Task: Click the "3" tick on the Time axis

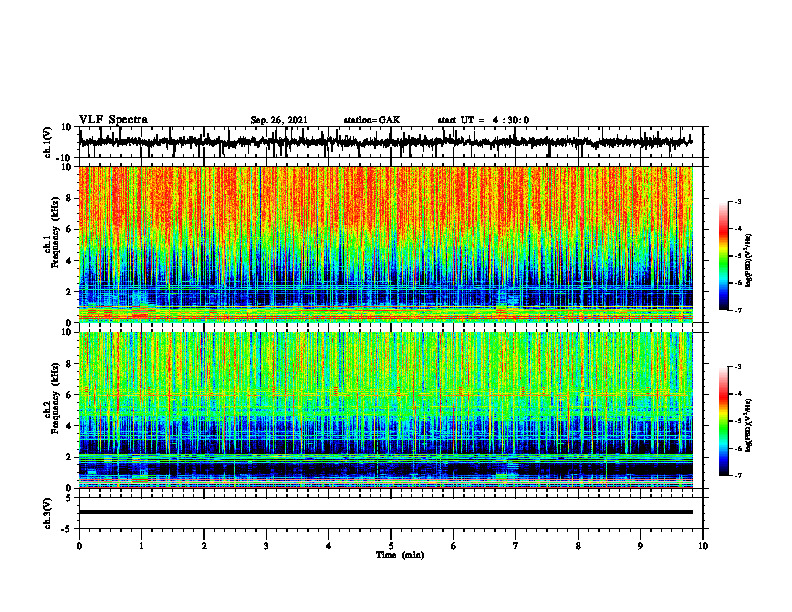Action: [x=266, y=546]
